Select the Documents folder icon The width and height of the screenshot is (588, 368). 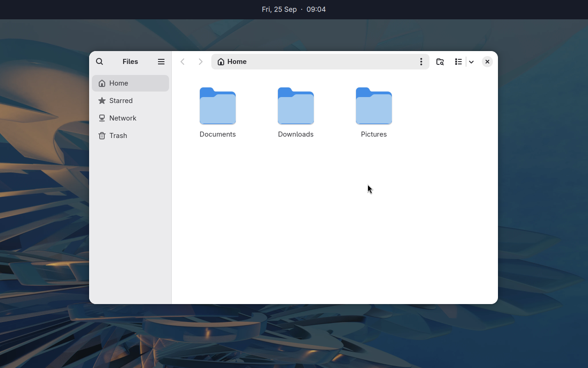click(x=218, y=106)
